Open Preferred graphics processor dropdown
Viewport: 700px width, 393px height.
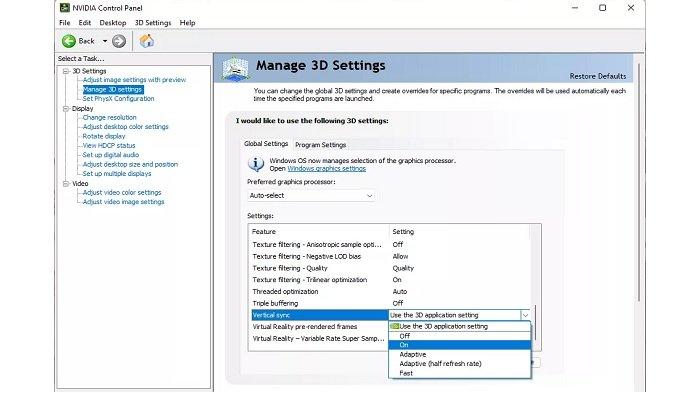pyautogui.click(x=311, y=196)
